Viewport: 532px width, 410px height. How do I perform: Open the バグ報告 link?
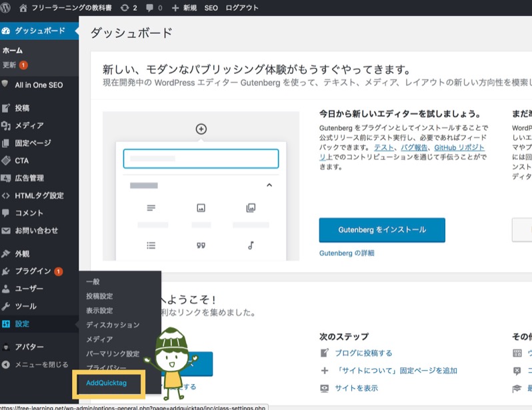pos(414,147)
